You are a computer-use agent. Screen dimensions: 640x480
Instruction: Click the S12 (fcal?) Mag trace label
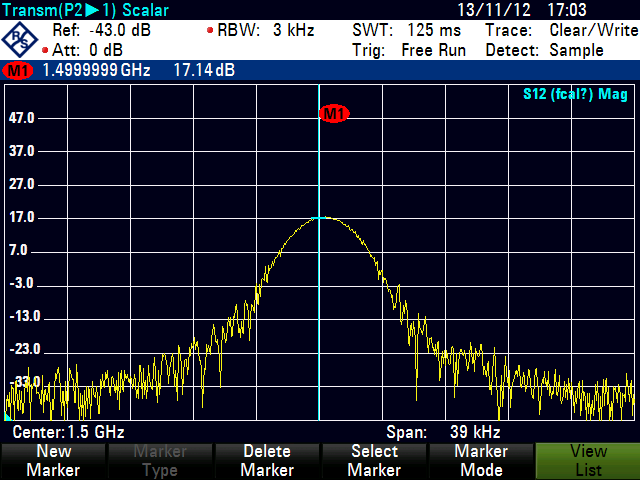tap(575, 95)
